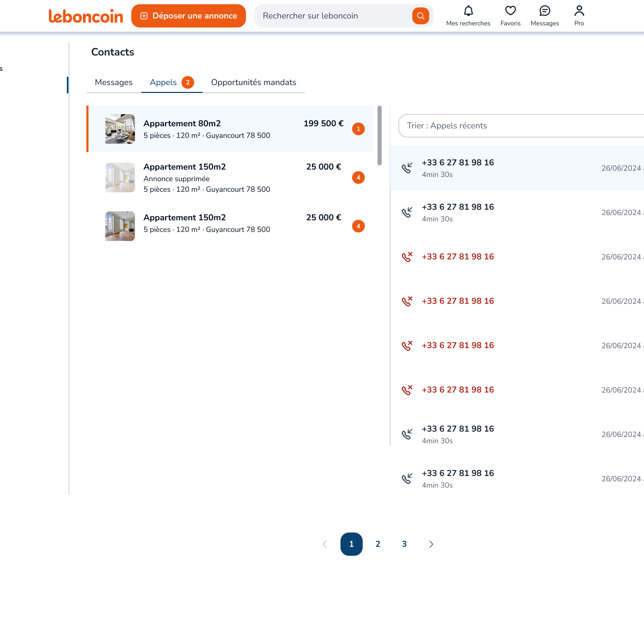The width and height of the screenshot is (644, 644).
Task: Click the Rechercher sur leboncoin search field
Action: coord(333,16)
